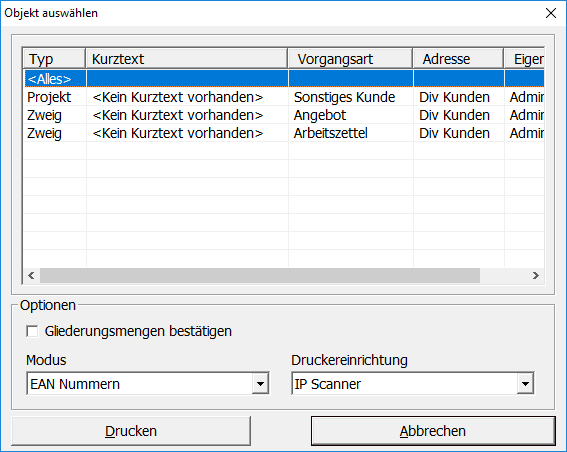This screenshot has height=452, width=567.
Task: Click the Abbrechen button
Action: (433, 431)
